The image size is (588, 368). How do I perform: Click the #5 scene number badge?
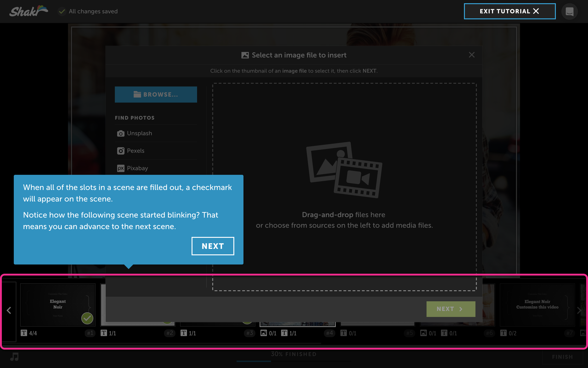point(410,333)
